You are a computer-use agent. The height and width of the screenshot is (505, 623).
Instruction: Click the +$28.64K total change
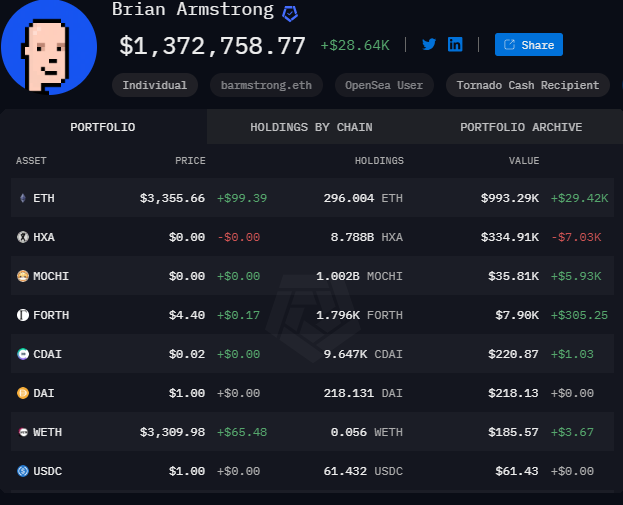tap(355, 45)
